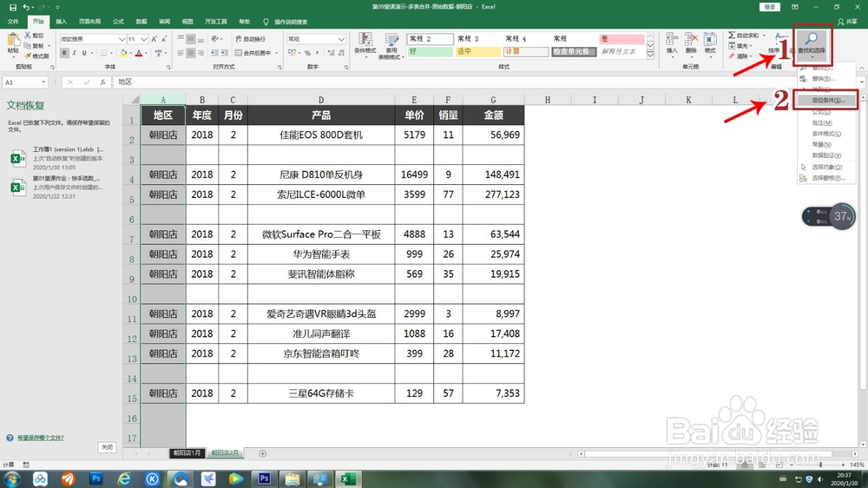Image resolution: width=868 pixels, height=488 pixels.
Task: Toggle center horizontal alignment
Action: (191, 53)
